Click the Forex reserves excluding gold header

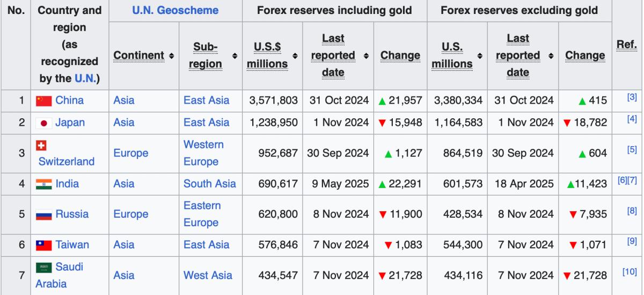[x=519, y=11]
